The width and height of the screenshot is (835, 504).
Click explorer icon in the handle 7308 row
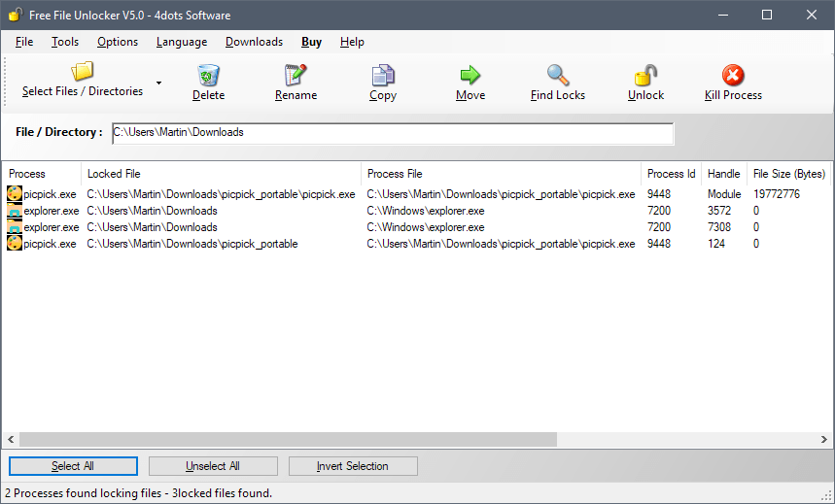15,227
